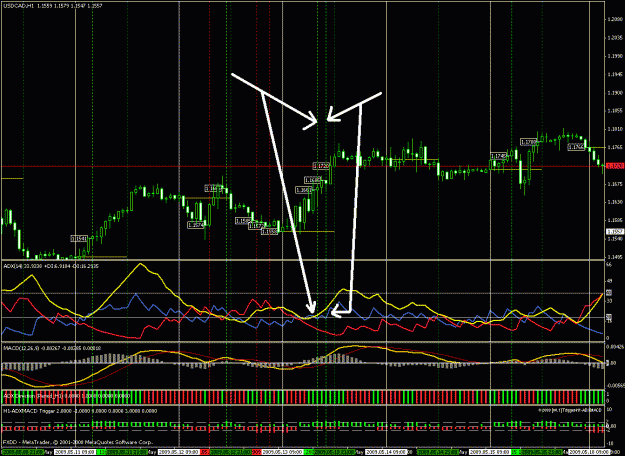Click the 1.1630 value on price scale
625x456 pixels.
tap(613, 202)
